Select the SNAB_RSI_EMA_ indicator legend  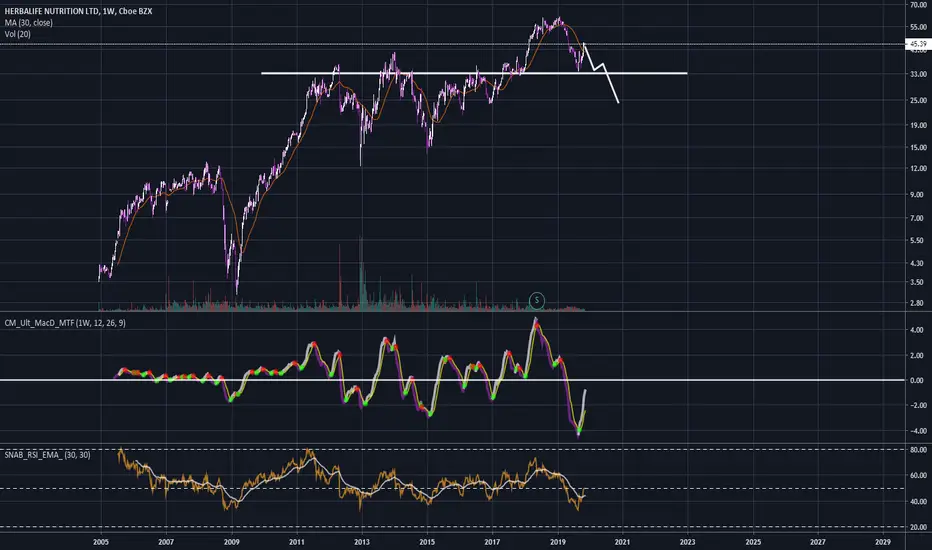point(48,455)
